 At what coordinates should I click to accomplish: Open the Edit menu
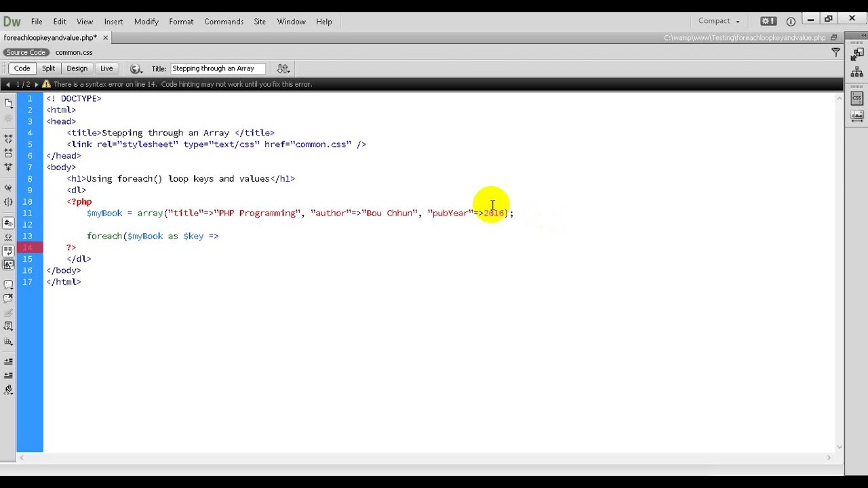pos(60,22)
